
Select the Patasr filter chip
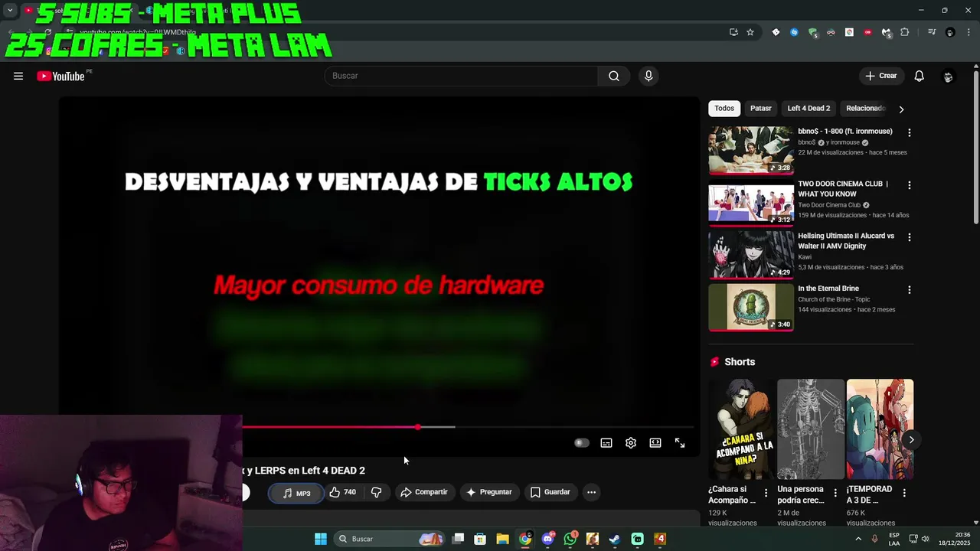point(761,109)
